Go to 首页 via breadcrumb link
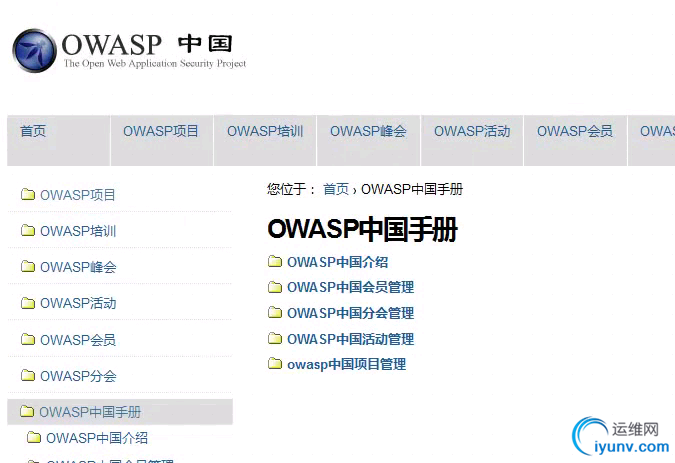 click(336, 189)
